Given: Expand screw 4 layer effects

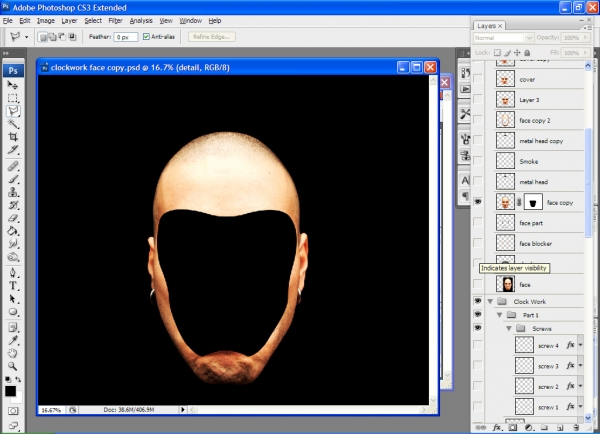Looking at the screenshot, I should [580, 345].
